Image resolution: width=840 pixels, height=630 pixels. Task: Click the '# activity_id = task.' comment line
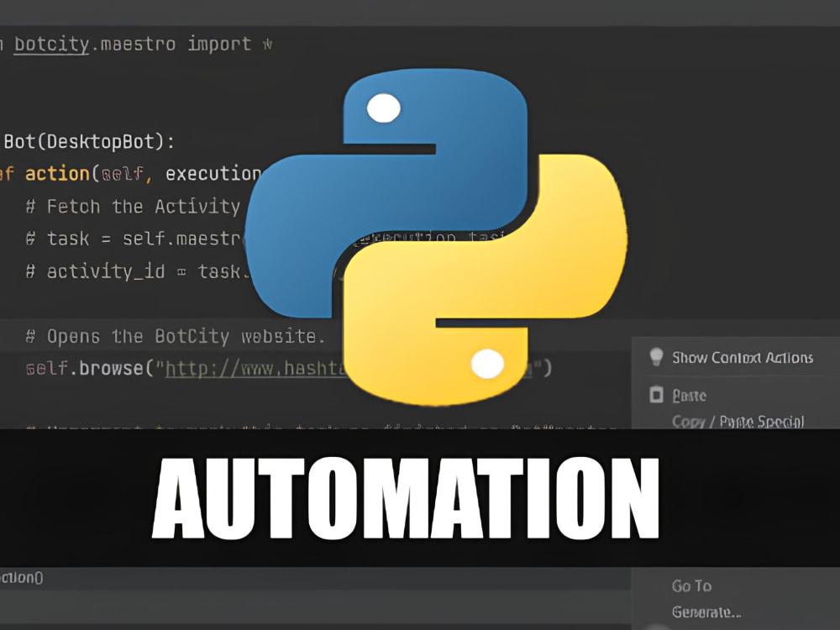click(139, 271)
